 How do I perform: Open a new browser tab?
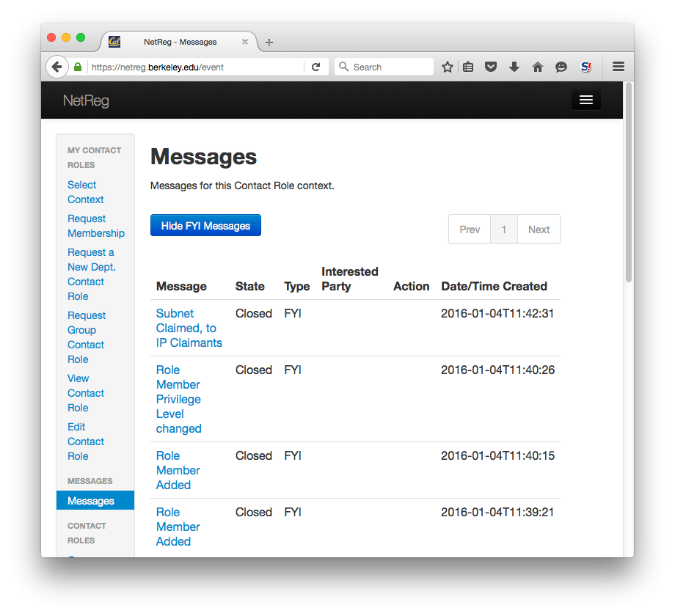(269, 42)
